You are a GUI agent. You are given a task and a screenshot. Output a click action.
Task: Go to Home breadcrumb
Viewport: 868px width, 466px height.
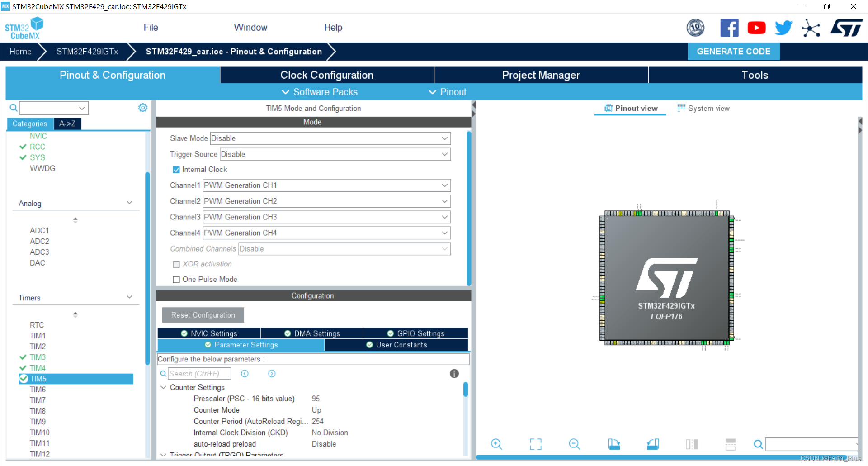click(20, 52)
